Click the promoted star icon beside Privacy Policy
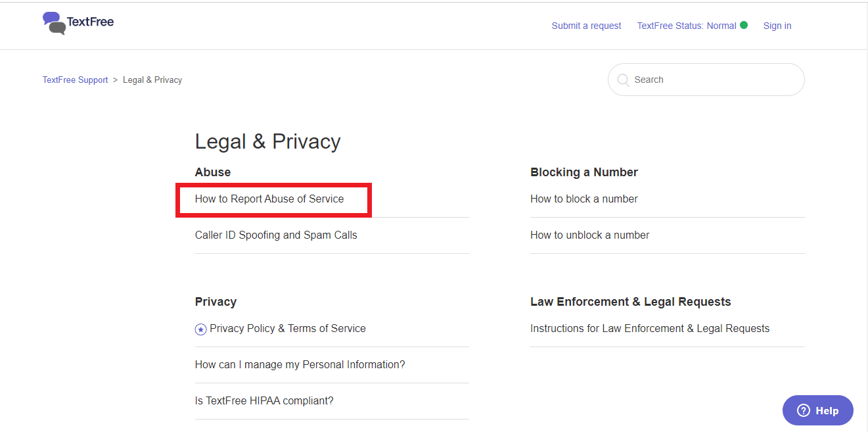Image resolution: width=868 pixels, height=432 pixels. [x=201, y=329]
